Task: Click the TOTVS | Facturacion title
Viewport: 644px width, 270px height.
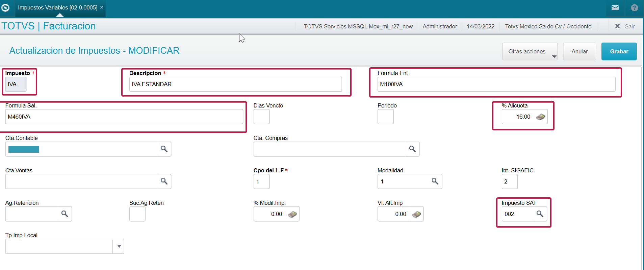Action: tap(49, 26)
